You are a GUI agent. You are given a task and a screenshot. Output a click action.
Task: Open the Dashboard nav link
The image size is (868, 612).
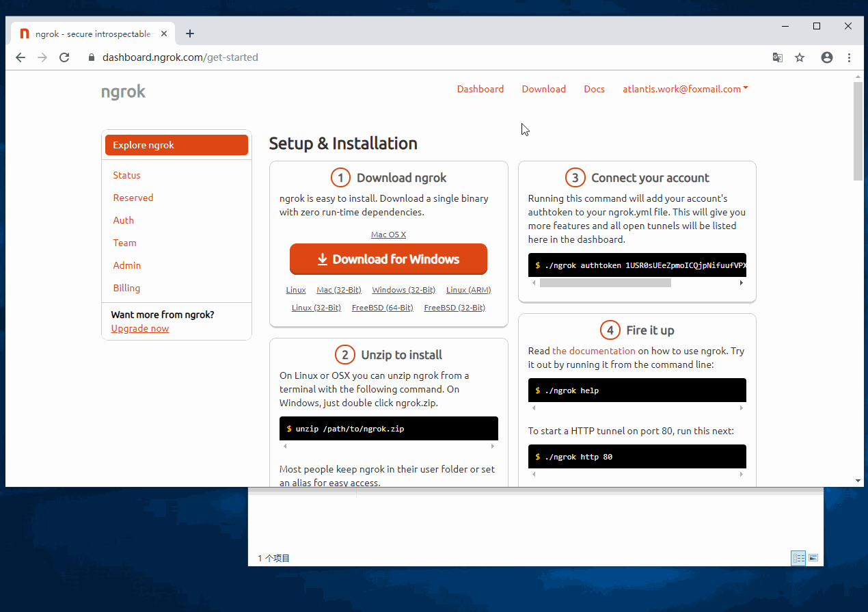tap(480, 89)
